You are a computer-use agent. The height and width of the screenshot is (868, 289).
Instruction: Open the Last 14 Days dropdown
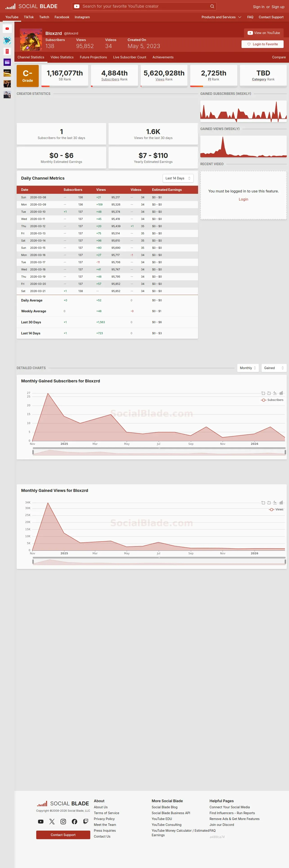pyautogui.click(x=178, y=178)
